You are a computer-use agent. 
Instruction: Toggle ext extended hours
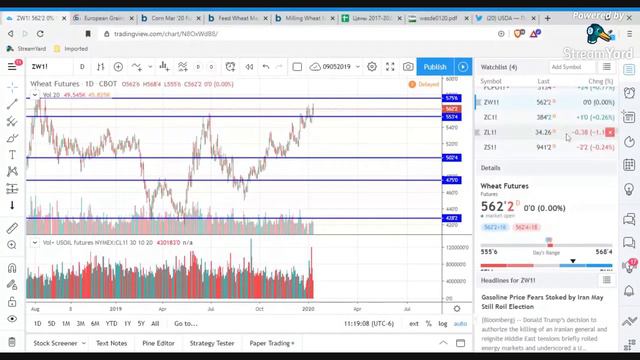414,324
